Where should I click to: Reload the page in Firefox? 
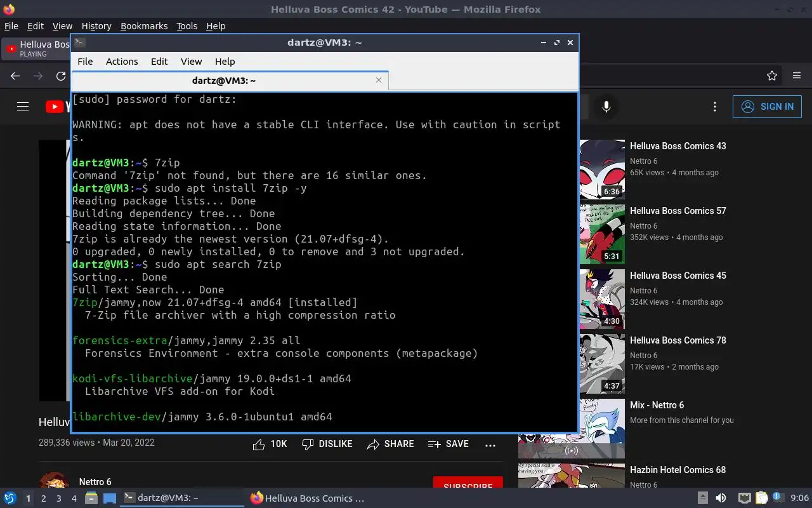[61, 76]
